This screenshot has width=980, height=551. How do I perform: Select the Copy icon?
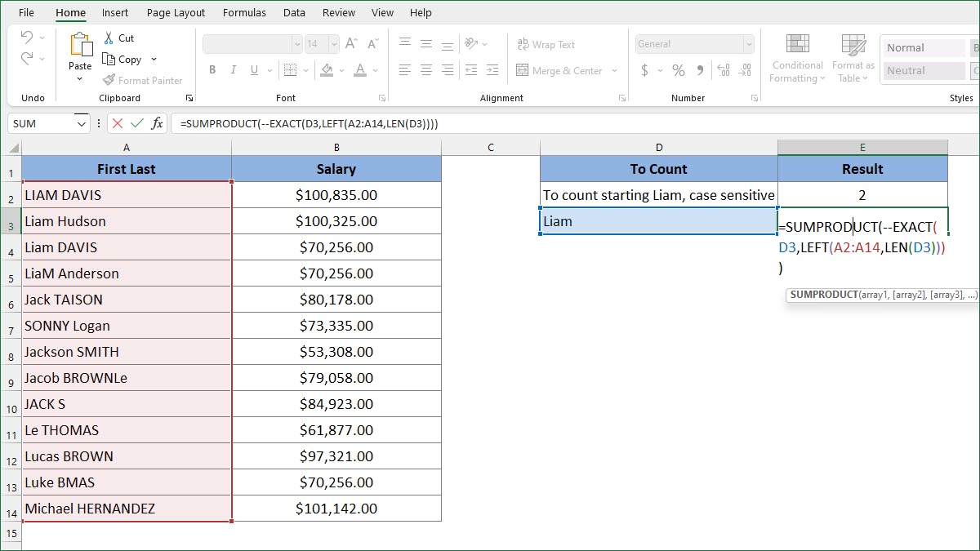107,59
